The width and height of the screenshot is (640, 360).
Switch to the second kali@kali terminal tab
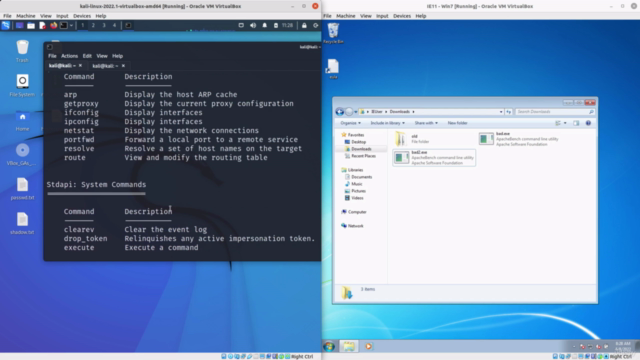click(x=105, y=66)
